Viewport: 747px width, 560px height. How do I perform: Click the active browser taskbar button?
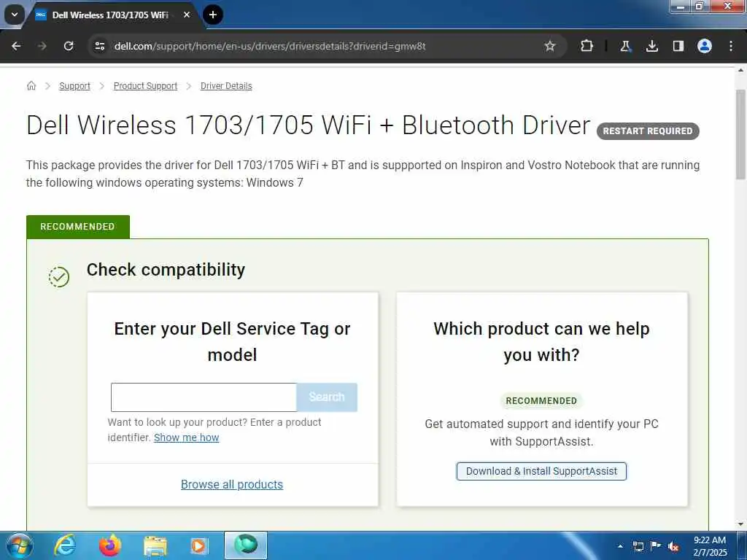[246, 545]
